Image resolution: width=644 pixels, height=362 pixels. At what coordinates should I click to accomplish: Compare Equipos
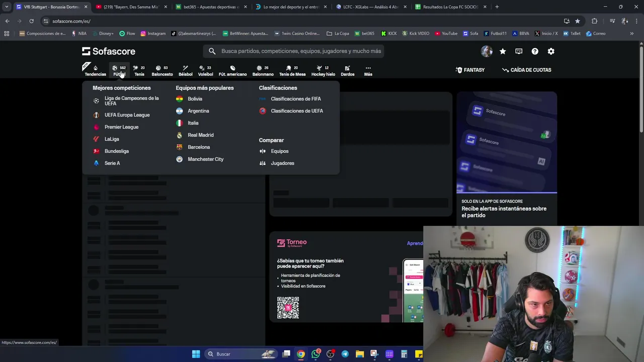click(274, 151)
